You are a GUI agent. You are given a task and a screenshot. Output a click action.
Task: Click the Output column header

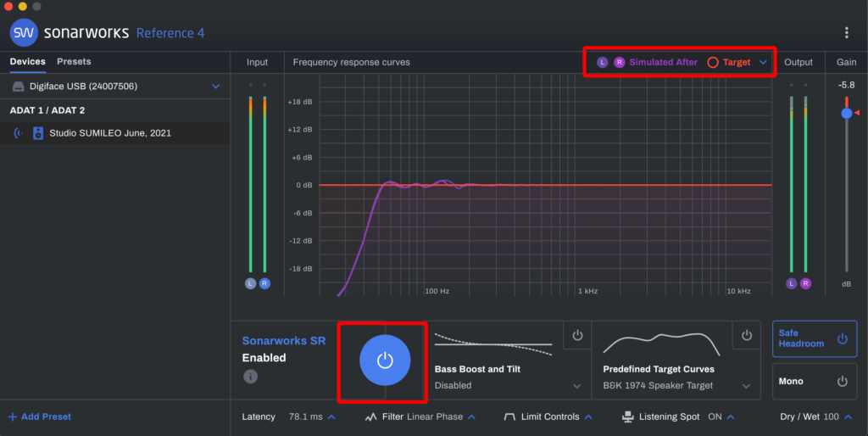pyautogui.click(x=798, y=62)
